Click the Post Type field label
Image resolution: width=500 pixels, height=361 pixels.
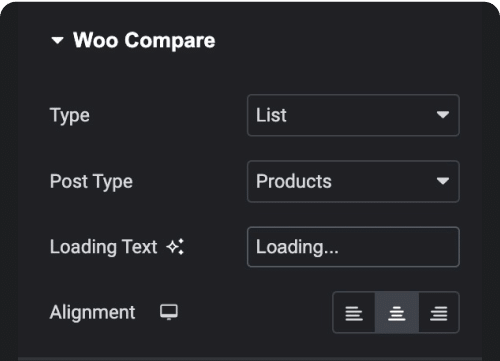click(91, 182)
